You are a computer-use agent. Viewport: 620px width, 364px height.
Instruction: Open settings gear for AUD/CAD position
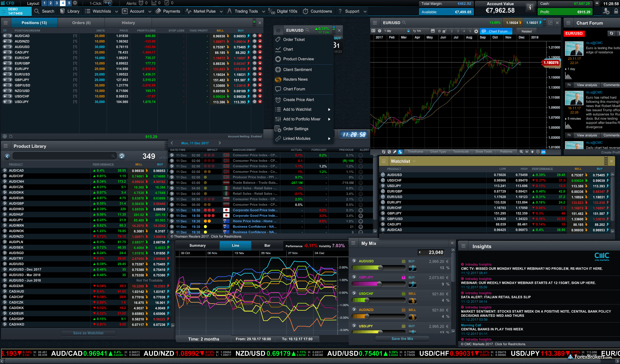tap(254, 36)
